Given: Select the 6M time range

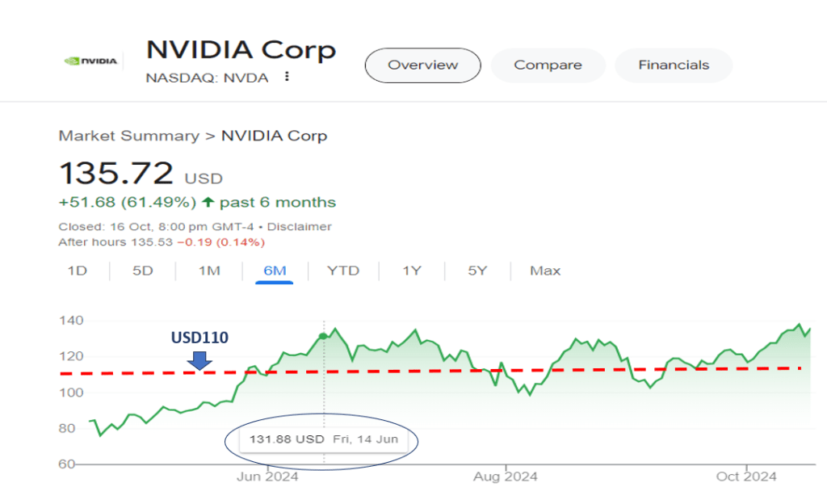Looking at the screenshot, I should coord(275,271).
